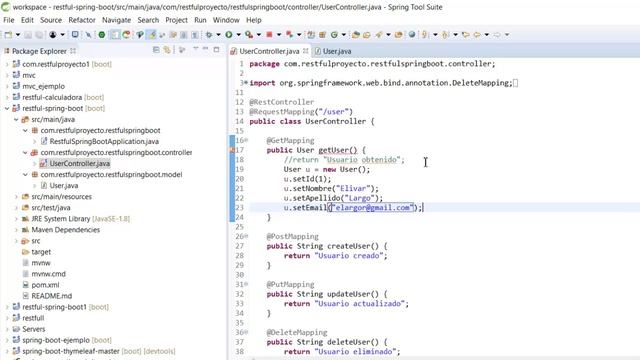640x360 pixels.
Task: Click the @DeleteMapping annotation at line 36
Action: (297, 333)
